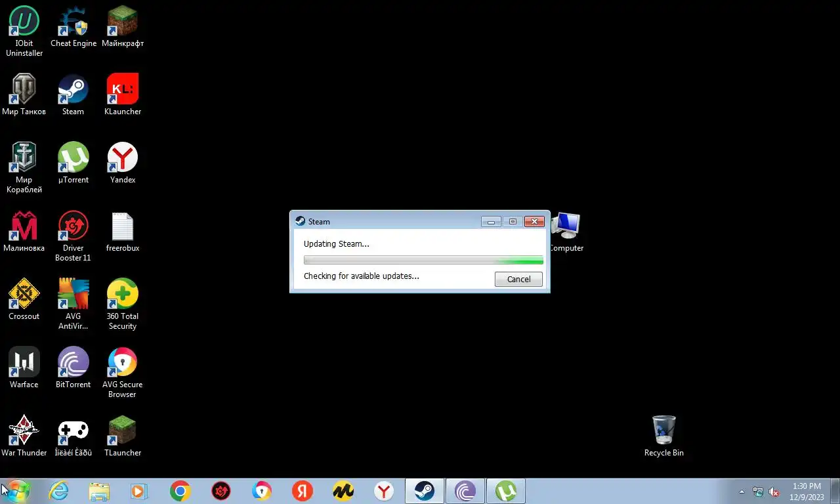Image resolution: width=840 pixels, height=504 pixels.
Task: Open Driver Booster from taskbar
Action: [221, 491]
